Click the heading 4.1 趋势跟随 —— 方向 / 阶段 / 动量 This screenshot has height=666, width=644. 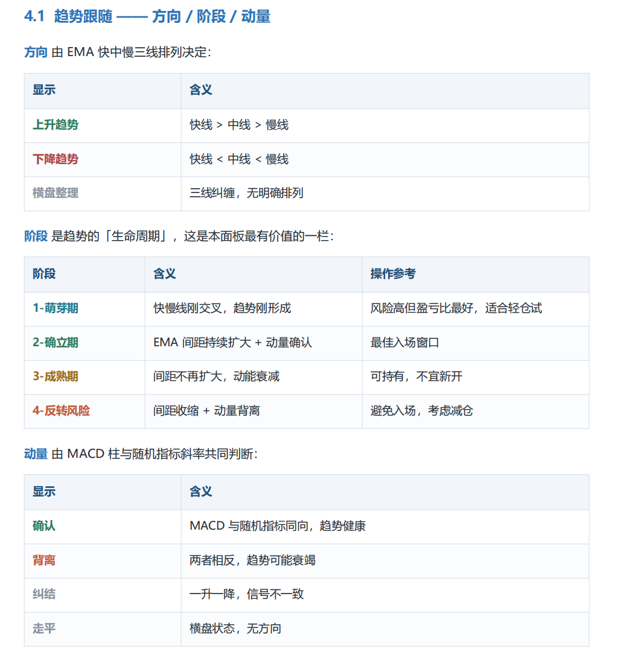[x=147, y=16]
